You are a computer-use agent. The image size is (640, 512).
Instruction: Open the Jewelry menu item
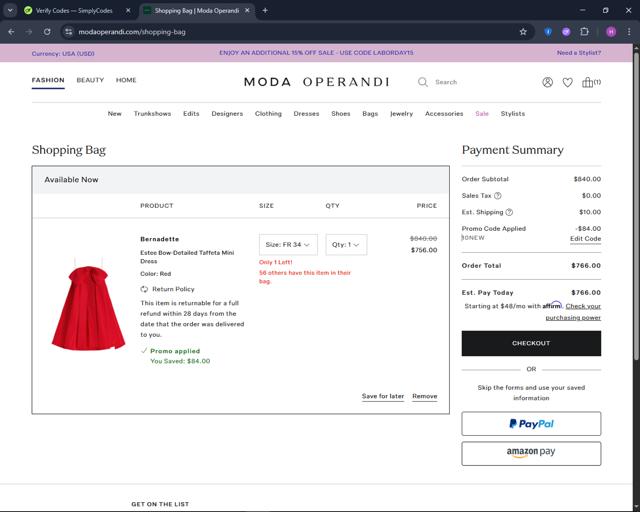401,114
